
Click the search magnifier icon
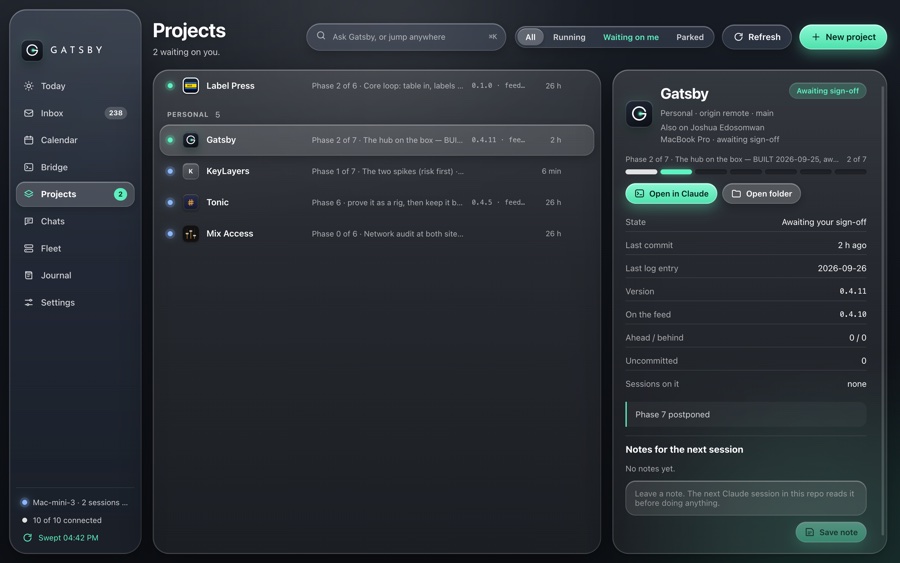coord(321,36)
